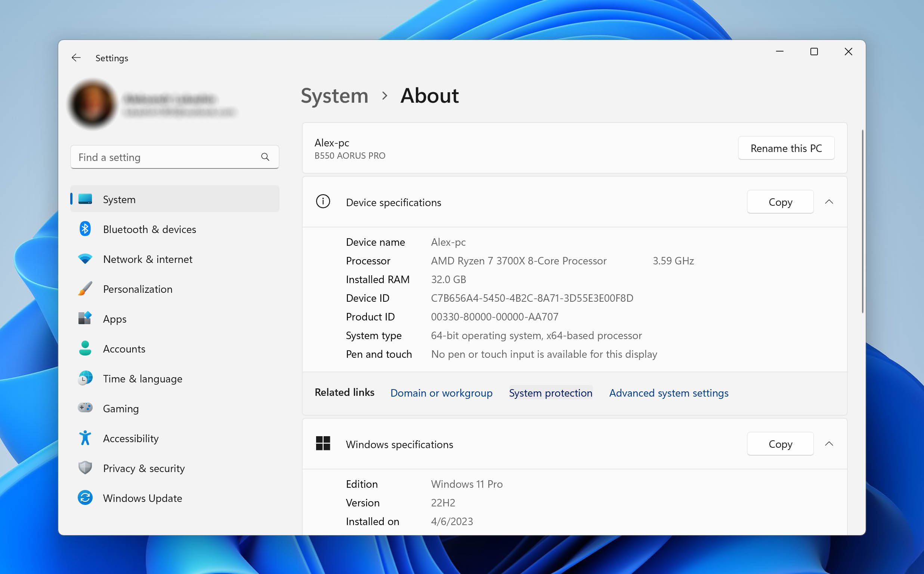Click the user profile avatar picture
The height and width of the screenshot is (574, 924).
pos(92,104)
